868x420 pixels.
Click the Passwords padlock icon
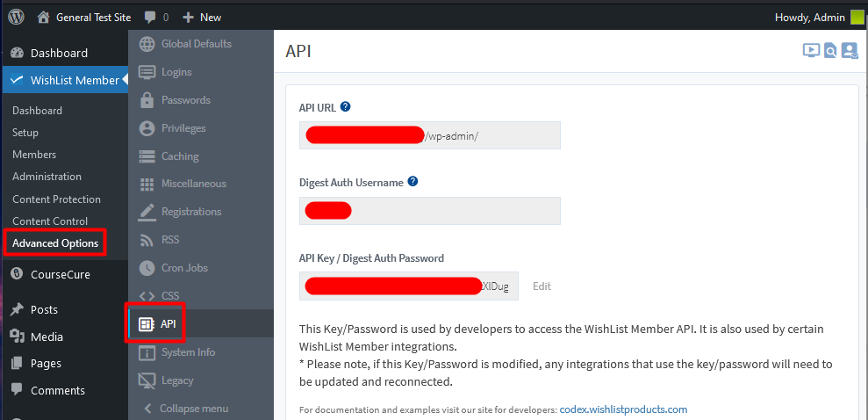pos(147,100)
